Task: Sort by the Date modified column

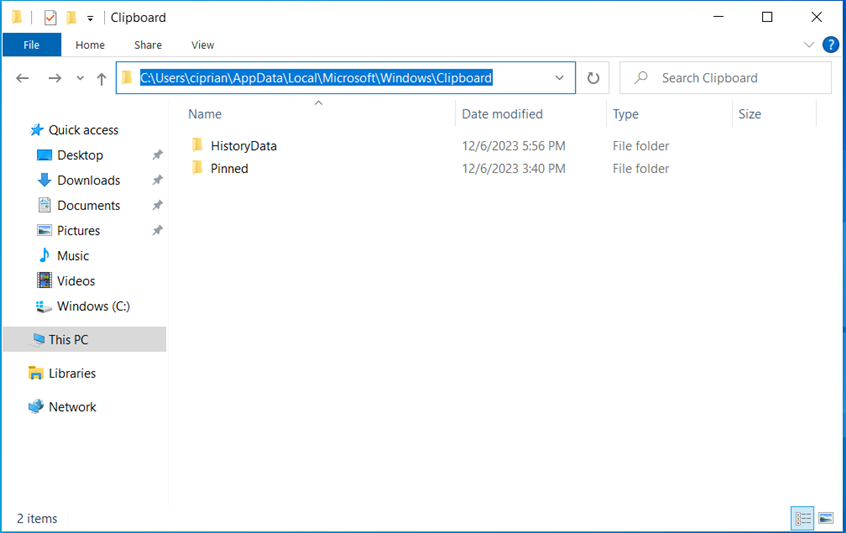Action: coord(502,114)
